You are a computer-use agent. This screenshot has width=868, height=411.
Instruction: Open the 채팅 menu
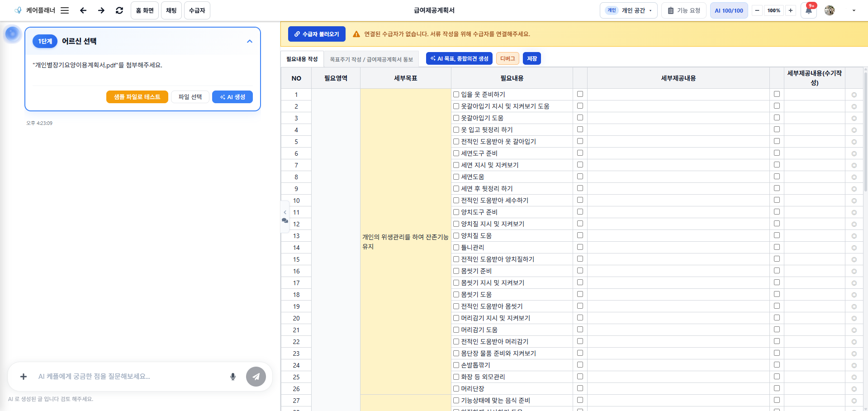click(171, 10)
